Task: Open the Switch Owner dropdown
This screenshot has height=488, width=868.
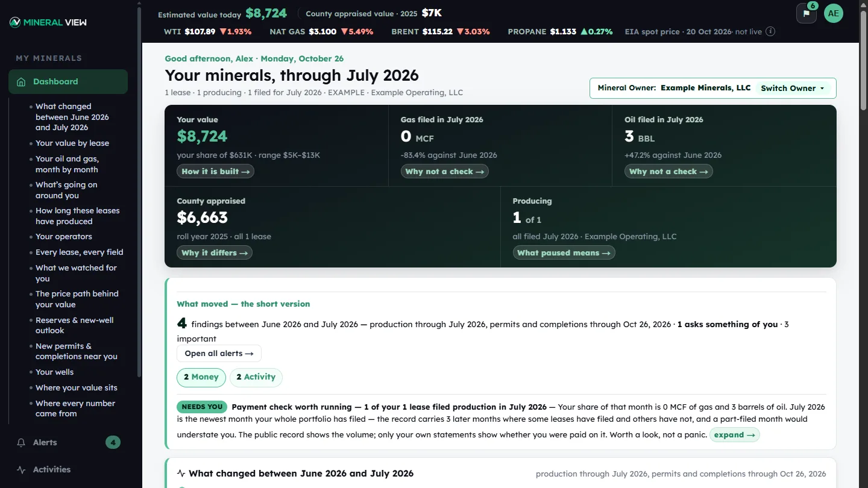Action: tap(793, 88)
